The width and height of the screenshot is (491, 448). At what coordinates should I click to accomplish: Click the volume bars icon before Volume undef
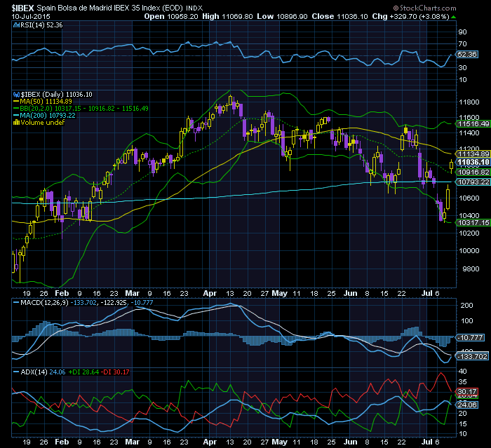16,123
